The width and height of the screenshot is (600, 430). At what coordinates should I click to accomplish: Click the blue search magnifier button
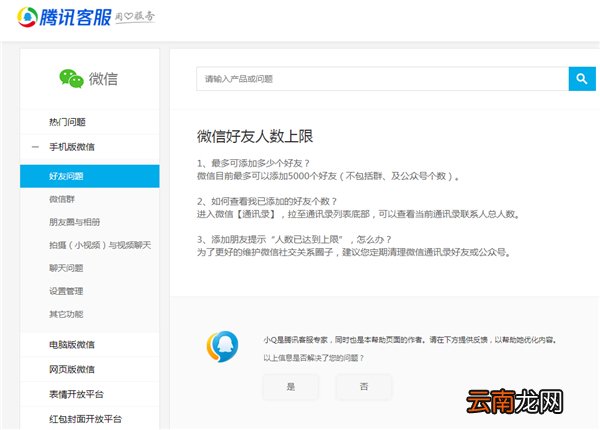coord(582,79)
